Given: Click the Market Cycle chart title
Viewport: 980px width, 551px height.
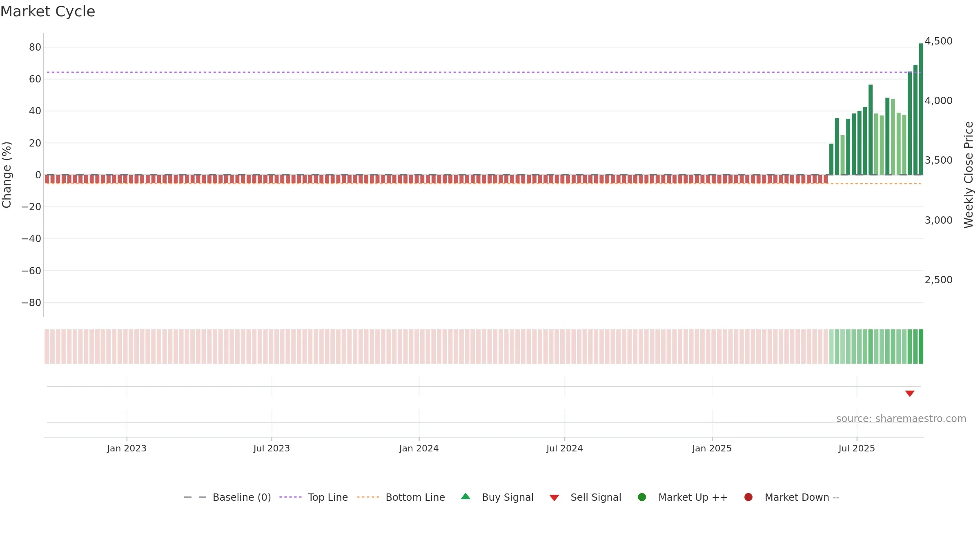Looking at the screenshot, I should pos(48,11).
